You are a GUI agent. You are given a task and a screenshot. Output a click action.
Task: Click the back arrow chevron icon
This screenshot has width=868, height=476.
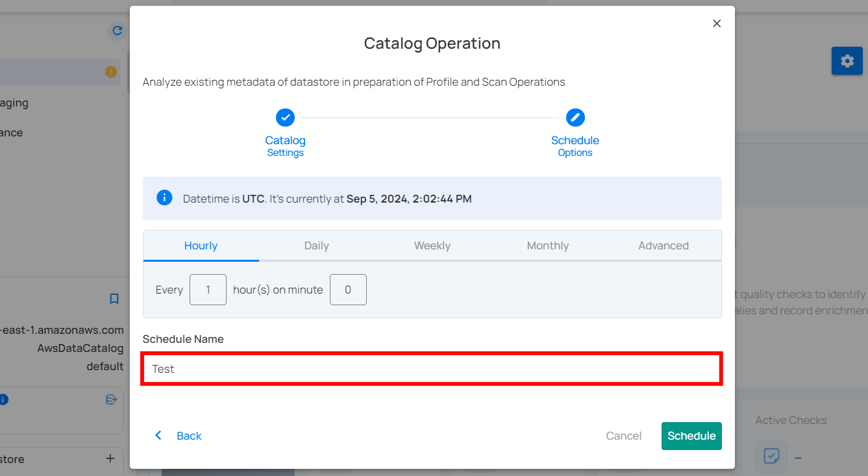click(x=158, y=435)
